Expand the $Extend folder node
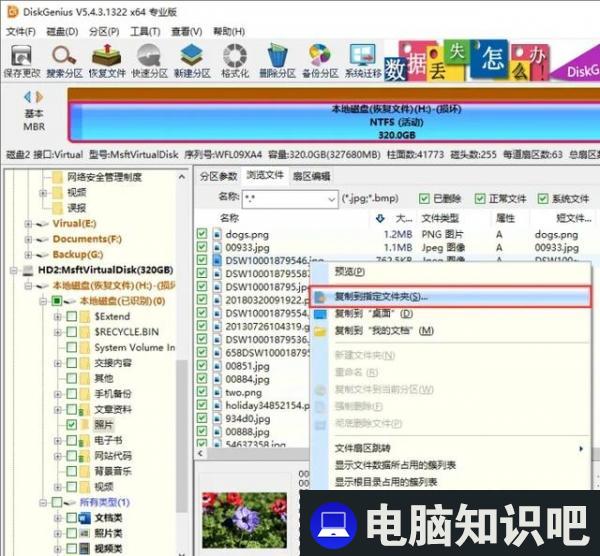 (x=57, y=316)
